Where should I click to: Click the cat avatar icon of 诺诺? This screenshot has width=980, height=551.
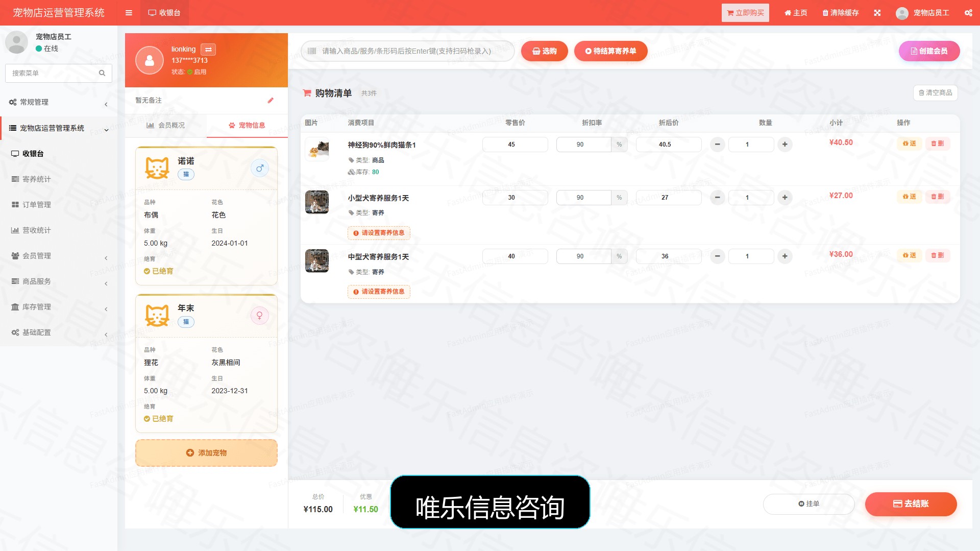[x=157, y=168]
